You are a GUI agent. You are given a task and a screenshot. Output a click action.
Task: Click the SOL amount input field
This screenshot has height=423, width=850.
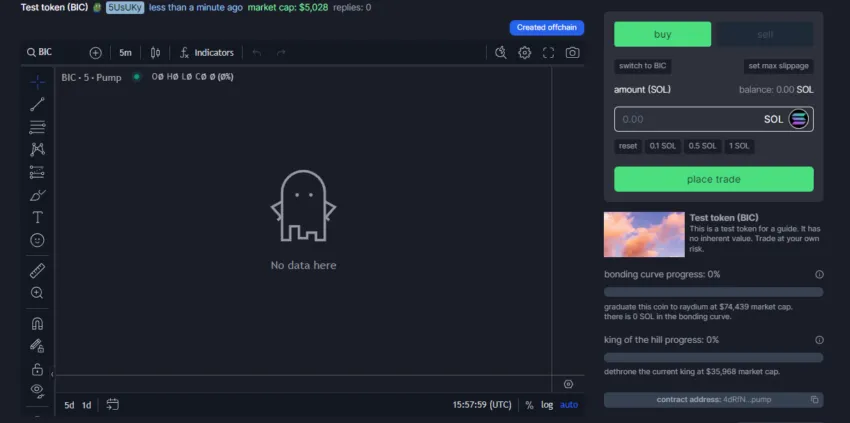[x=685, y=119]
